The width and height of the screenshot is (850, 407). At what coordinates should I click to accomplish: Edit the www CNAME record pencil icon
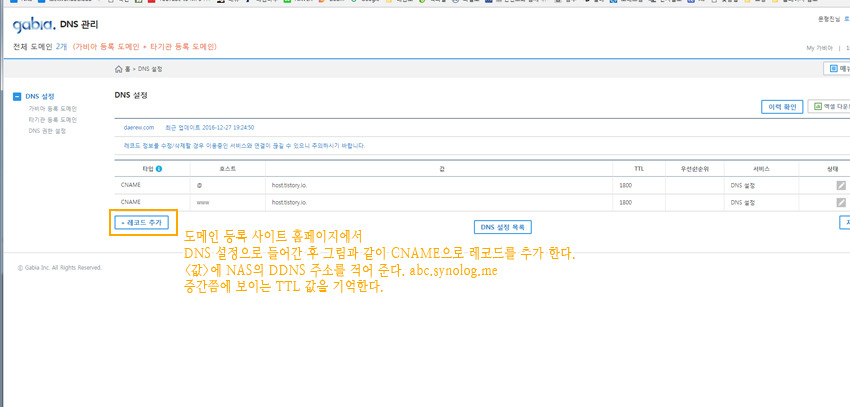tap(841, 202)
